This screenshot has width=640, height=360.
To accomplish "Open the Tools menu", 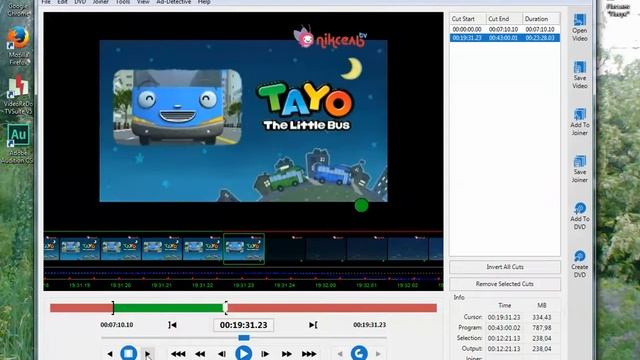I will point(122,2).
